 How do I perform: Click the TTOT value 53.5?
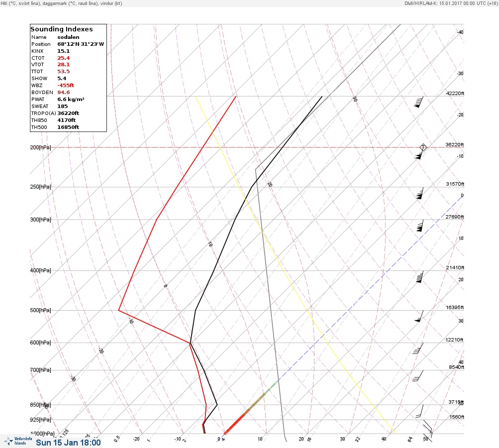pyautogui.click(x=64, y=72)
